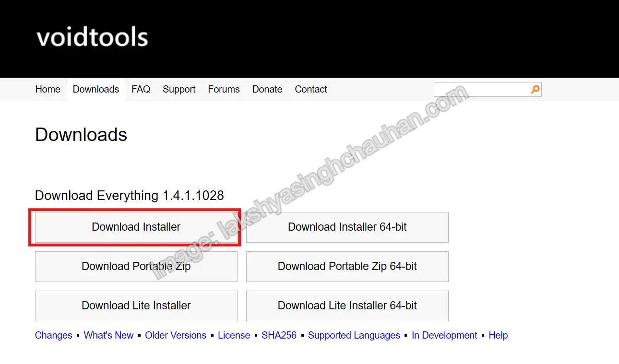The image size is (619, 364).
Task: Go to the FAQ page
Action: (141, 89)
